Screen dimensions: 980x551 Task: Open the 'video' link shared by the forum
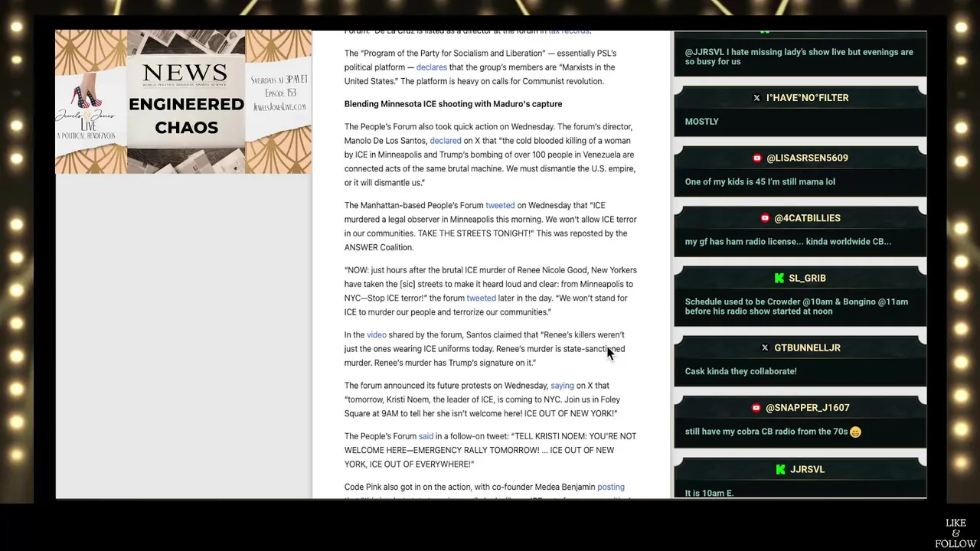point(377,335)
